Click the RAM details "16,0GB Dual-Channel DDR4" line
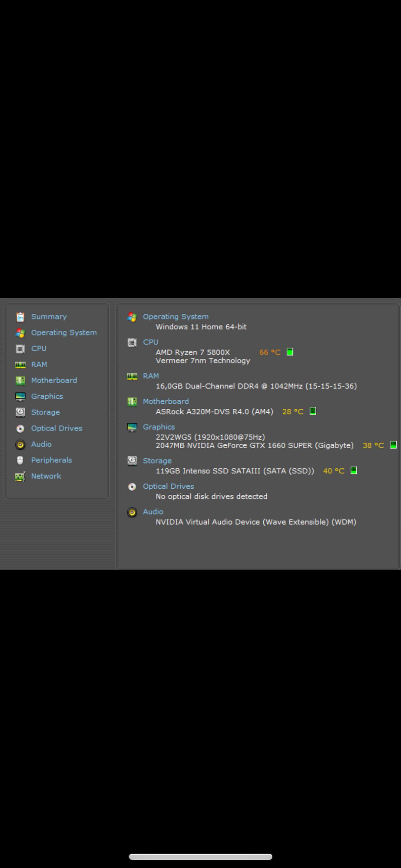The image size is (401, 868). 256,386
